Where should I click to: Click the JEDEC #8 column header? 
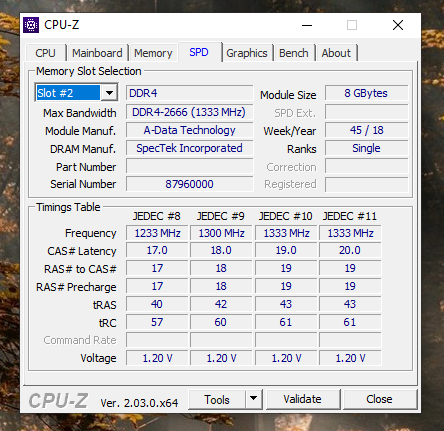(x=157, y=216)
